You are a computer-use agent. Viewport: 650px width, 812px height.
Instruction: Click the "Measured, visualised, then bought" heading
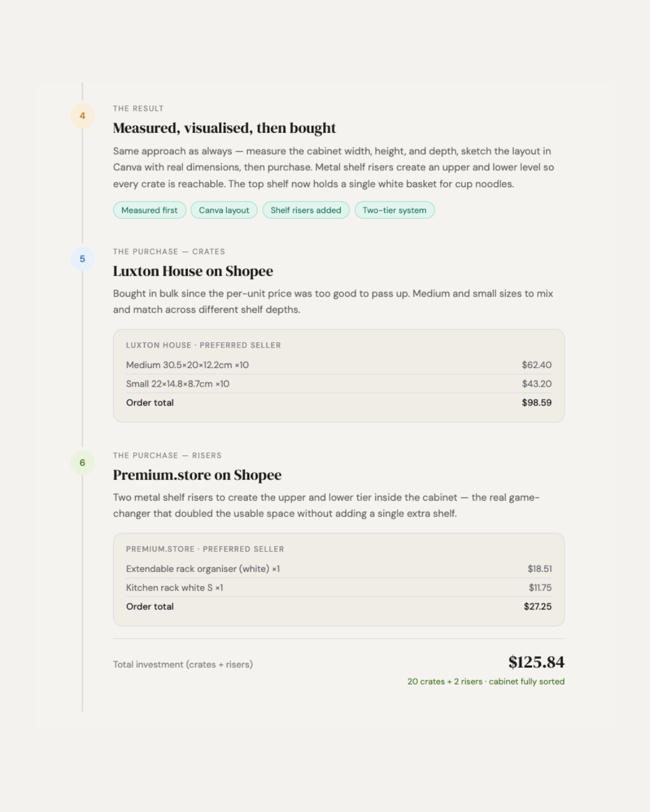click(224, 128)
